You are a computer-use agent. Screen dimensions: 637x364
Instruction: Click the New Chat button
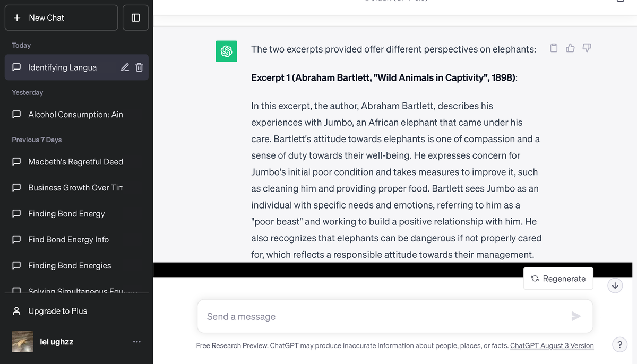coord(61,18)
